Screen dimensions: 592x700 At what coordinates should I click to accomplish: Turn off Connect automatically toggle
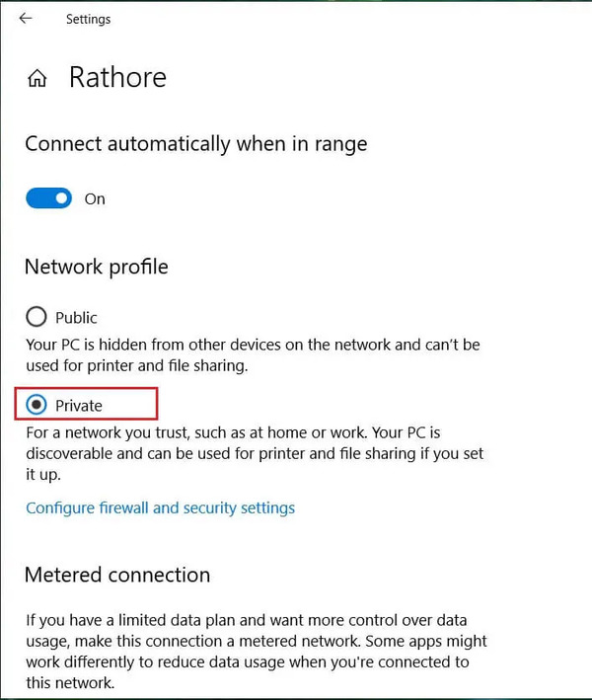coord(48,198)
